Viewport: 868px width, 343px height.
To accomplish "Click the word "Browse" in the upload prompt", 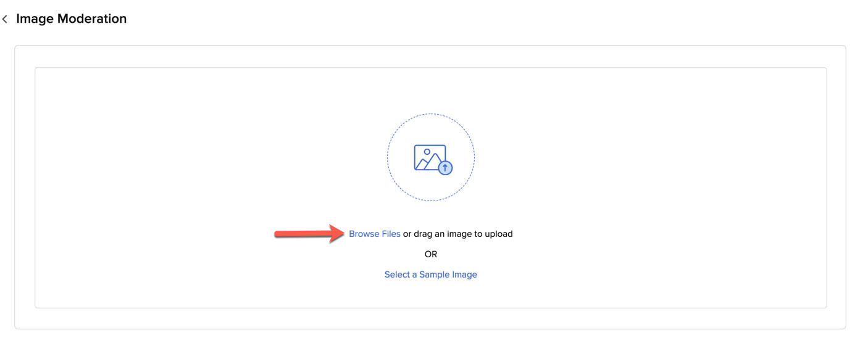I will coord(364,234).
